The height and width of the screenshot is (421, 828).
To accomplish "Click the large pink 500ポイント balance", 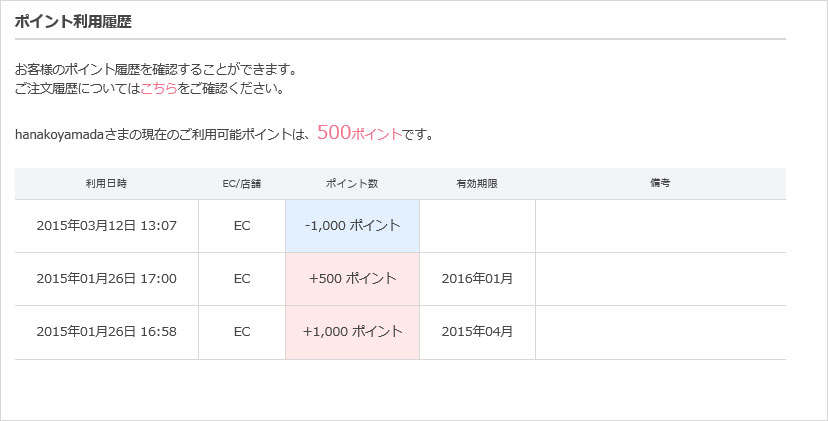I will (360, 133).
